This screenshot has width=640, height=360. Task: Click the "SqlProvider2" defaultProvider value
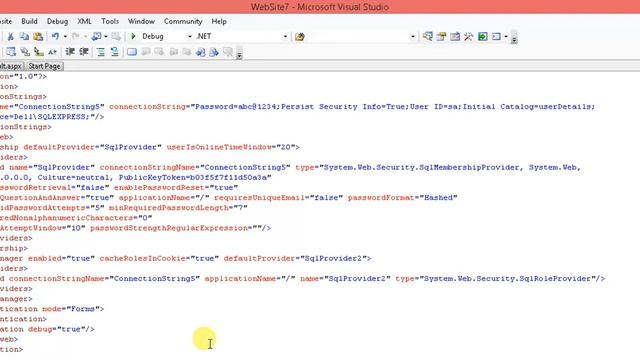333,258
